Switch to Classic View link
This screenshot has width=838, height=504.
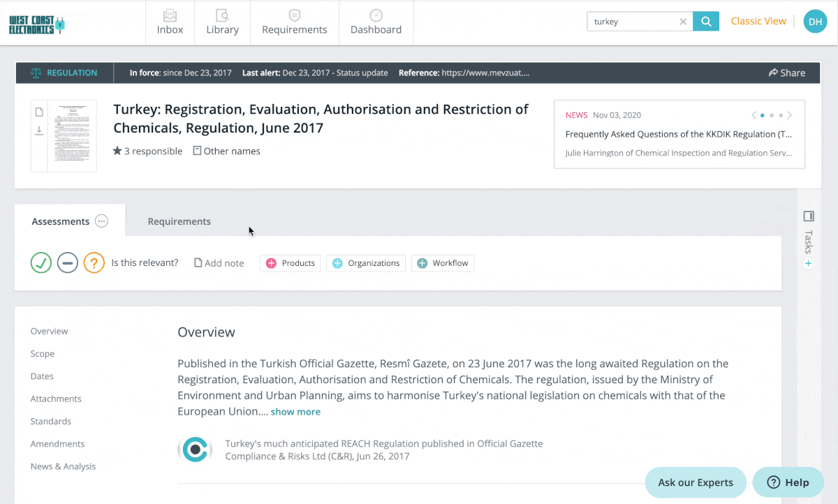pyautogui.click(x=758, y=21)
